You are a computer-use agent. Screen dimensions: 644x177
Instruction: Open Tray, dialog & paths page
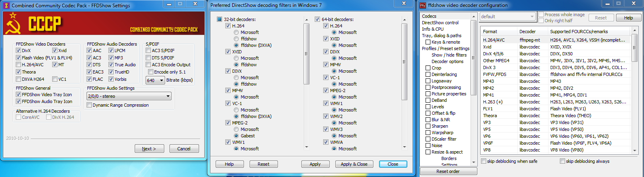click(441, 36)
